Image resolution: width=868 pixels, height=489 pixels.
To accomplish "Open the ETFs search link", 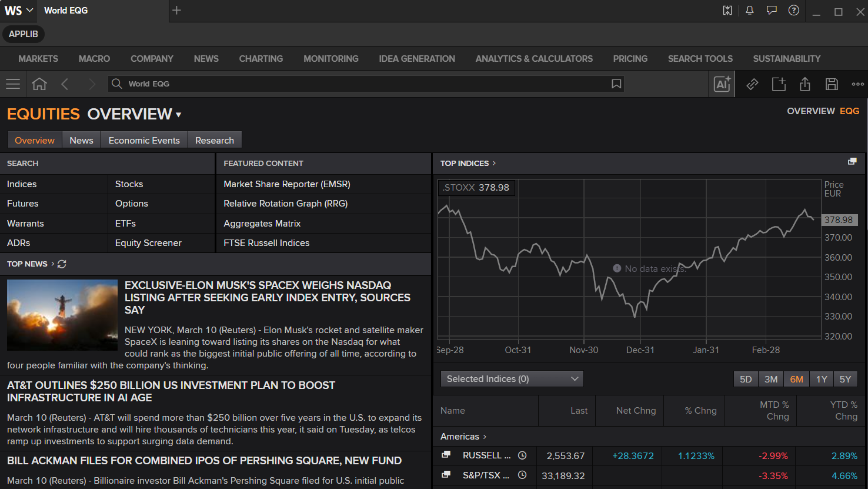I will coord(125,224).
